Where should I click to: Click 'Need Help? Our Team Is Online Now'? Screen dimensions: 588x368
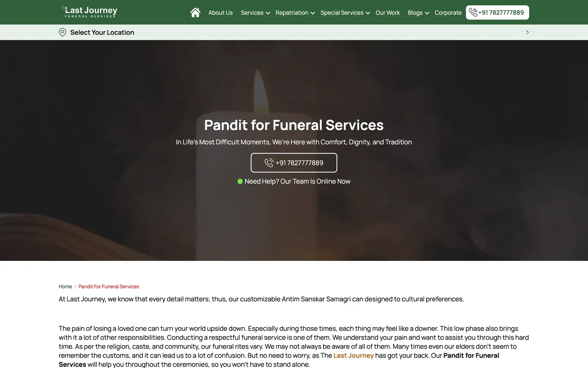click(297, 181)
